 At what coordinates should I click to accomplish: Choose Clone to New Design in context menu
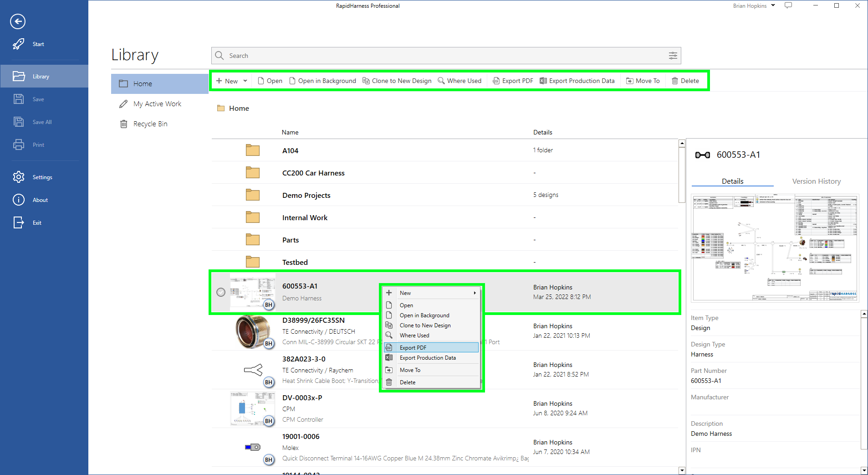(432, 325)
